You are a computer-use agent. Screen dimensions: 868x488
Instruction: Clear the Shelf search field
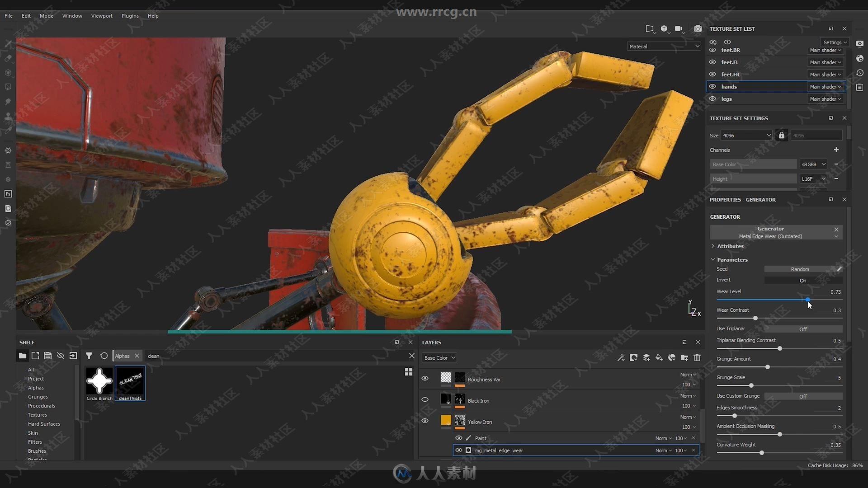[x=411, y=356]
